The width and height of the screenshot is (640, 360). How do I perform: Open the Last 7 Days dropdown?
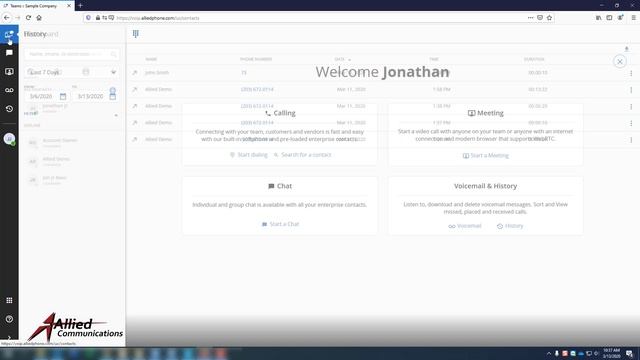pos(71,72)
